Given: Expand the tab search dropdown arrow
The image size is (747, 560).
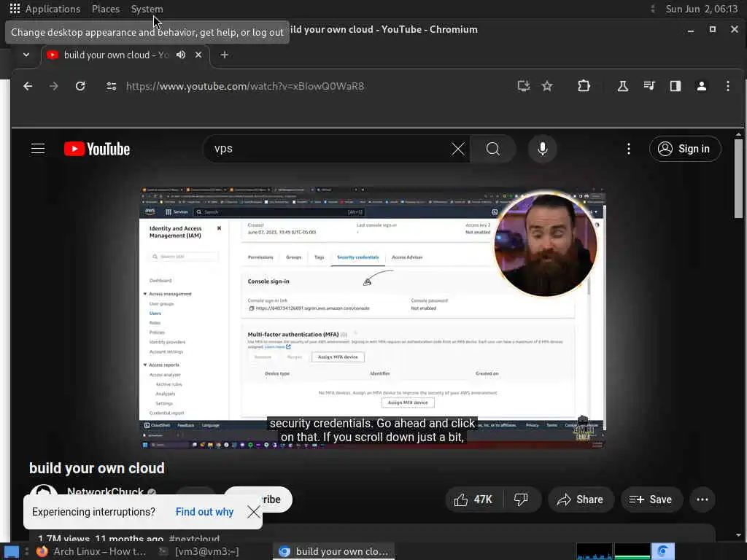Looking at the screenshot, I should tap(26, 55).
